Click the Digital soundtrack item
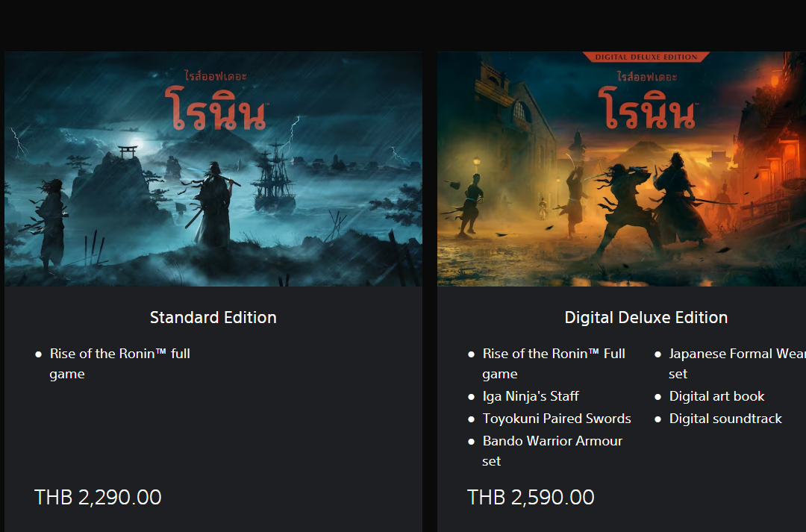Viewport: 806px width, 532px height. [x=725, y=419]
